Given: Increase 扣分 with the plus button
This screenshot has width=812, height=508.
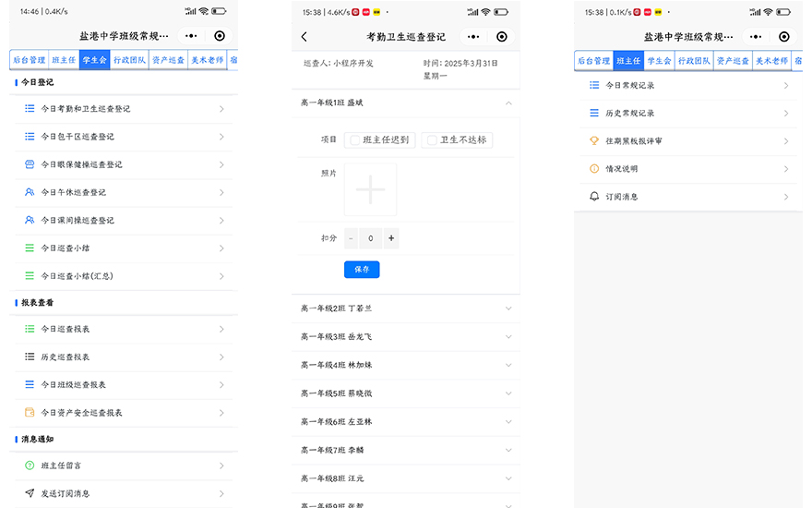Looking at the screenshot, I should pyautogui.click(x=391, y=238).
